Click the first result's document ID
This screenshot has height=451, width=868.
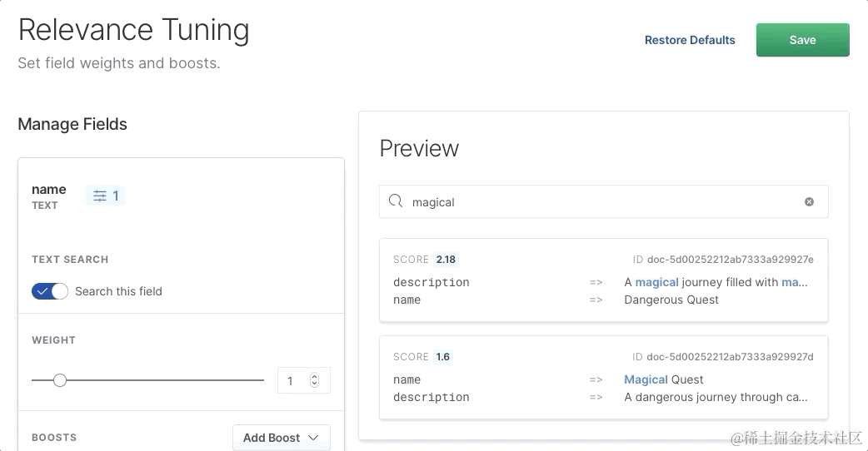[x=731, y=260]
